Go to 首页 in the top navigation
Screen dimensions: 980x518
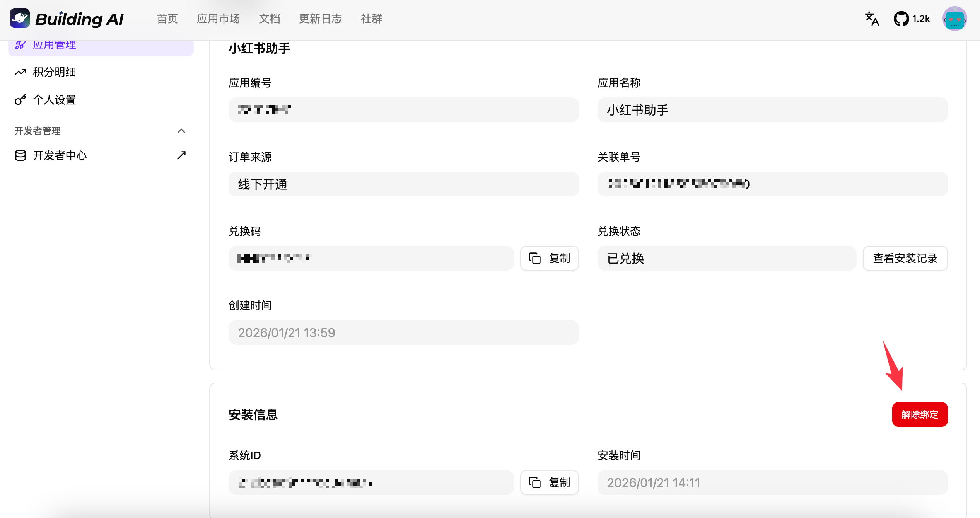(167, 19)
